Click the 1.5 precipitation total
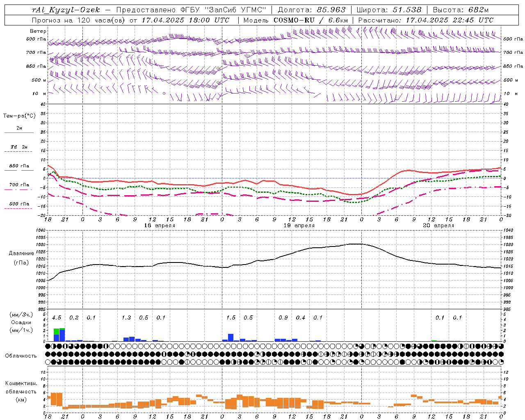The height and width of the screenshot is (420, 525). [x=231, y=318]
